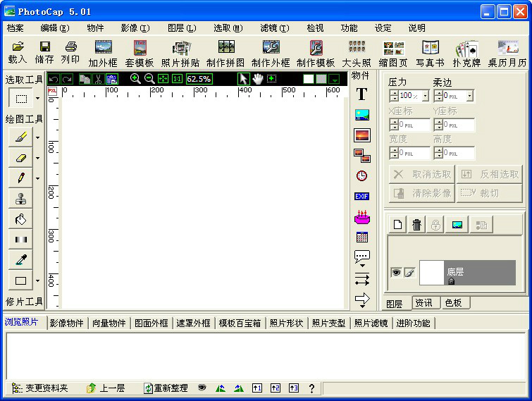Expand the selection tool dropdown arrow
Screen dimensions: 532x401
pos(38,99)
